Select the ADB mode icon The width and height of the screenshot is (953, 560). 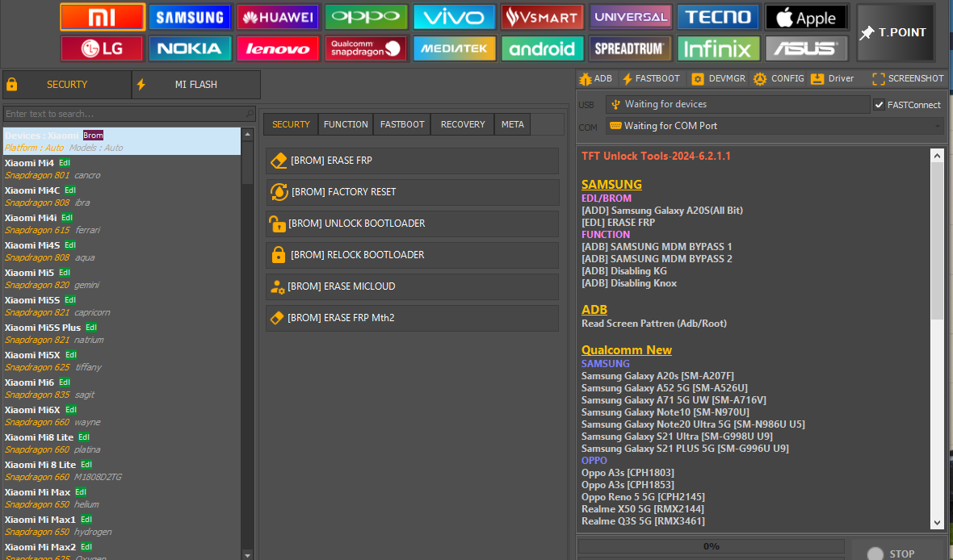pyautogui.click(x=587, y=78)
